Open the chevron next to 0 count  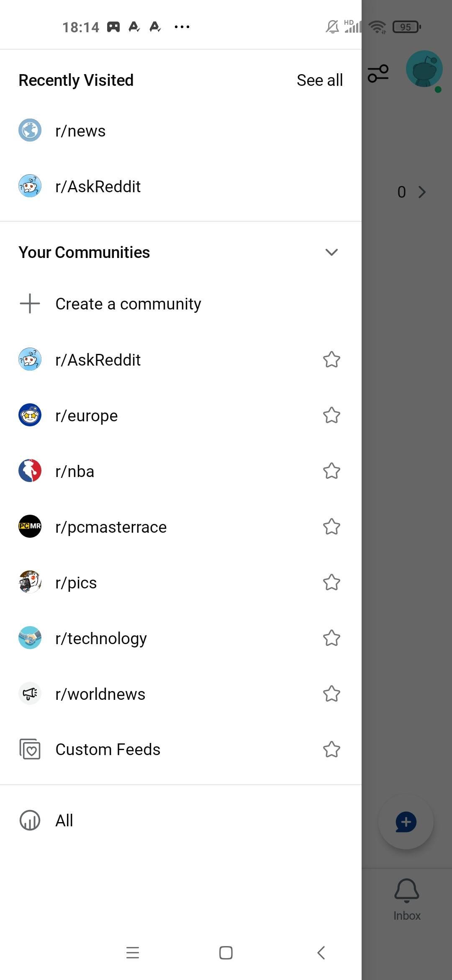[422, 192]
